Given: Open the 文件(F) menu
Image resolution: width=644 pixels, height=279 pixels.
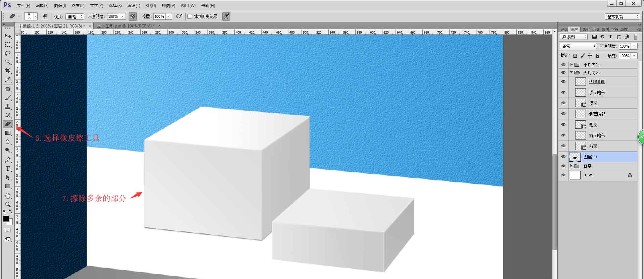Looking at the screenshot, I should point(24,6).
